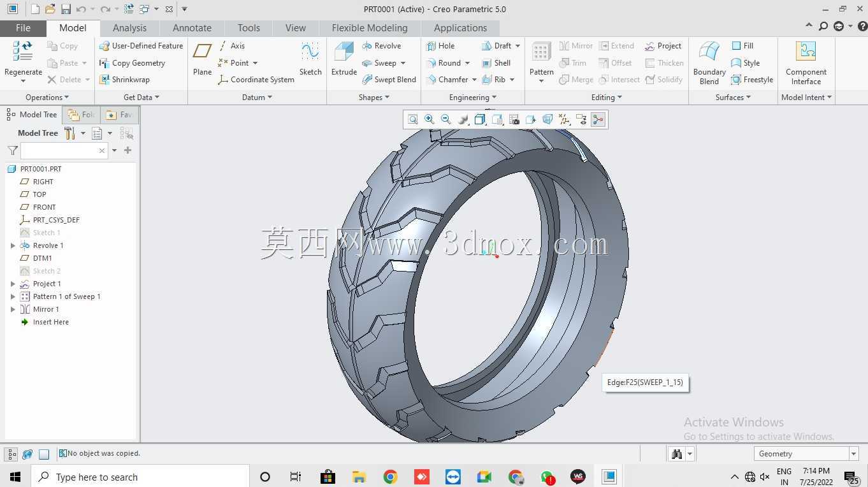Image resolution: width=868 pixels, height=487 pixels.
Task: Expand the Mirror 1 tree node
Action: pos(13,309)
